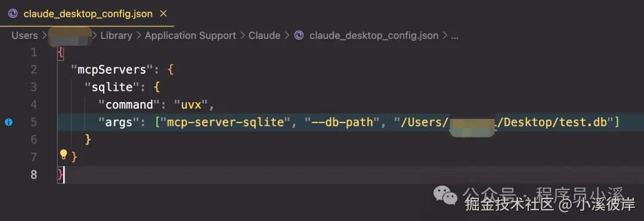The width and height of the screenshot is (644, 221).
Task: Click line number 8 in gutter
Action: 33,174
